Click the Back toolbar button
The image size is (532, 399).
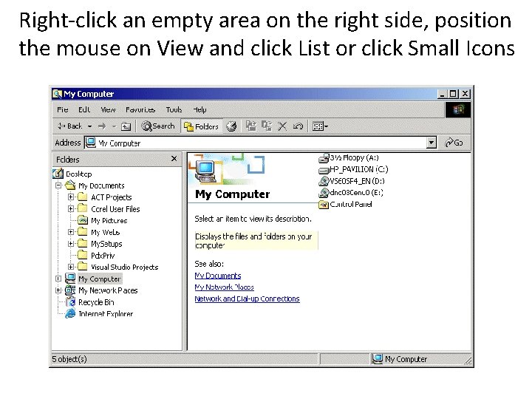(70, 126)
